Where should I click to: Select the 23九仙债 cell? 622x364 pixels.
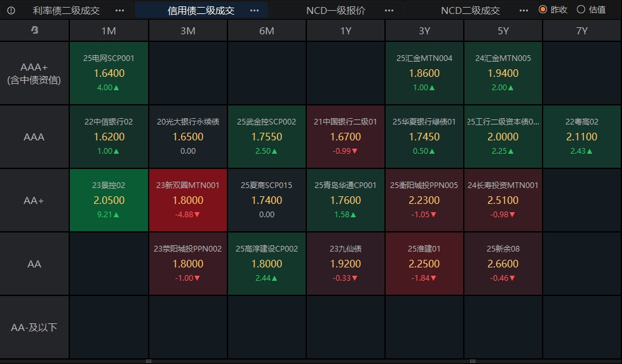click(x=346, y=264)
